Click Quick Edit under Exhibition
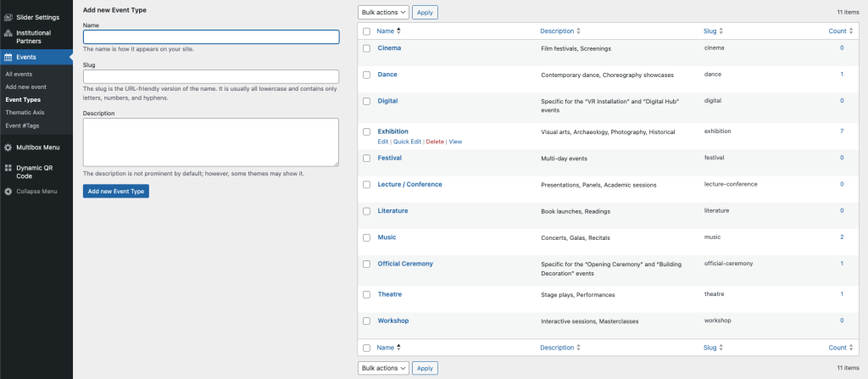Image resolution: width=868 pixels, height=379 pixels. [407, 142]
